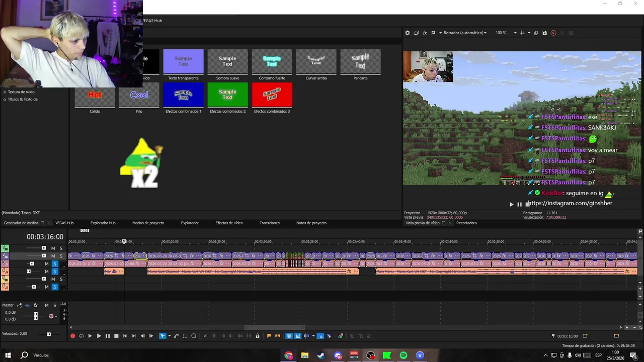Select the Sombra suave text preset
Screen dimensions: 644x362
click(x=227, y=65)
